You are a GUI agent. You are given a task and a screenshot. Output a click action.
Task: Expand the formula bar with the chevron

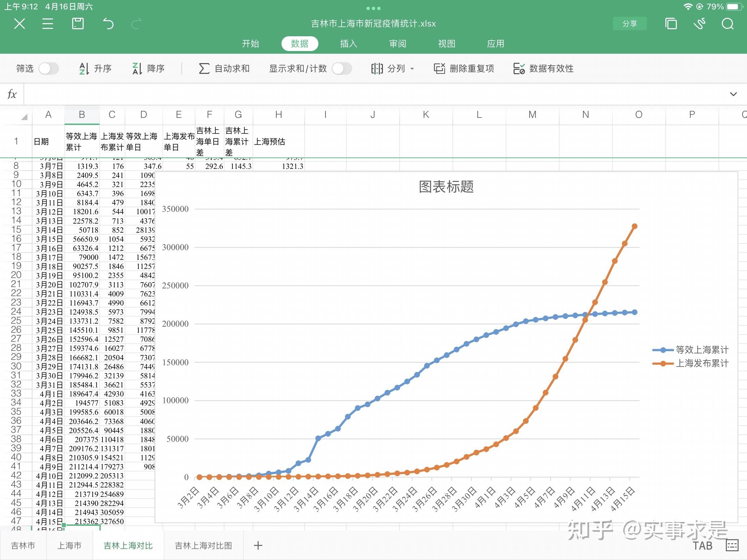pyautogui.click(x=734, y=94)
